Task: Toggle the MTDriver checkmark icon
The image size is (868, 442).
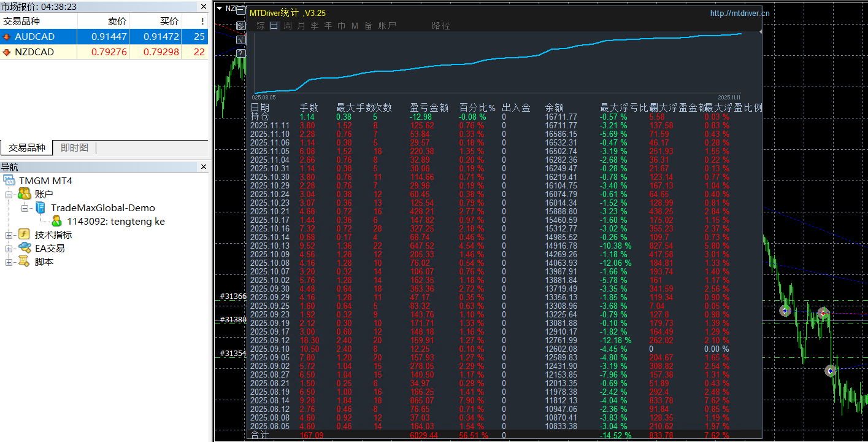Action: [x=241, y=39]
